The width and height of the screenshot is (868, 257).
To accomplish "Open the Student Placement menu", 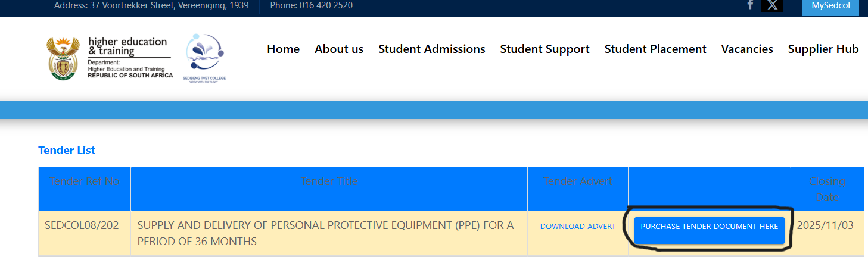I will 655,49.
